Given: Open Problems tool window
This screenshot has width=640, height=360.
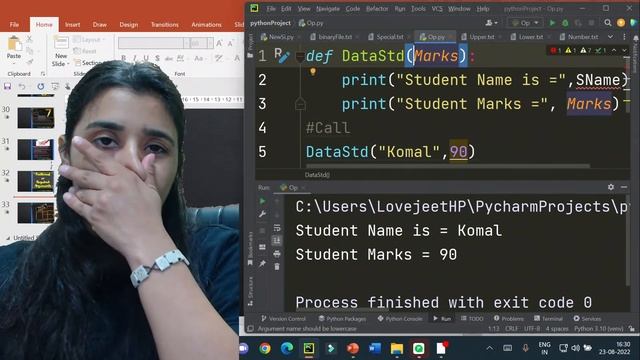Looking at the screenshot, I should 509,318.
